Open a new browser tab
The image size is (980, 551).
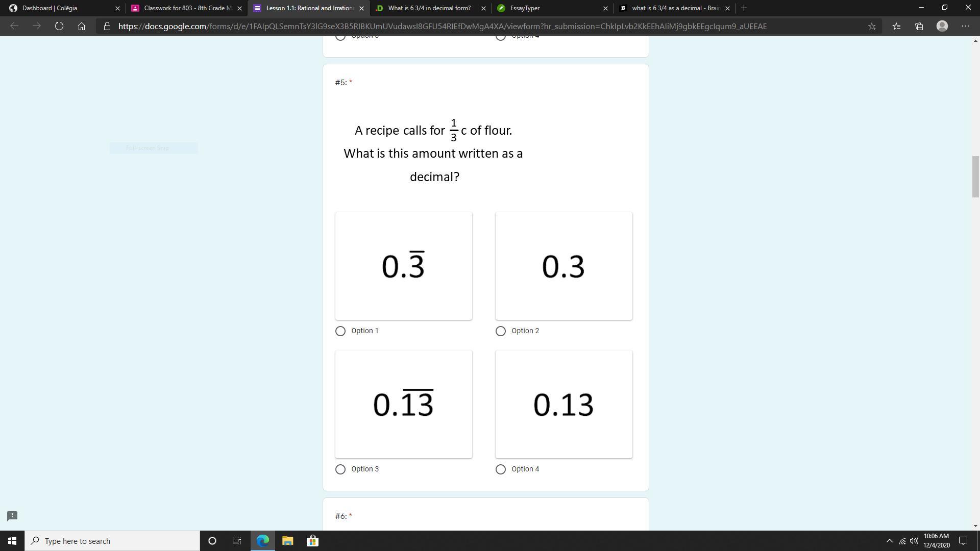pyautogui.click(x=744, y=8)
